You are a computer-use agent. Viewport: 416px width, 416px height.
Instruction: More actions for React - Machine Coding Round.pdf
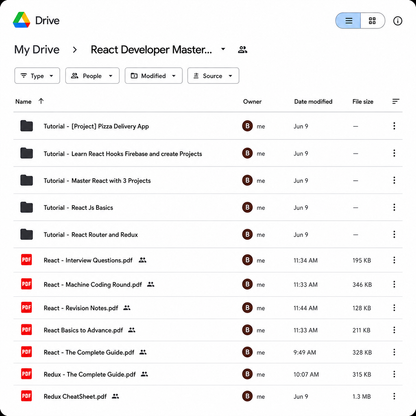point(394,284)
